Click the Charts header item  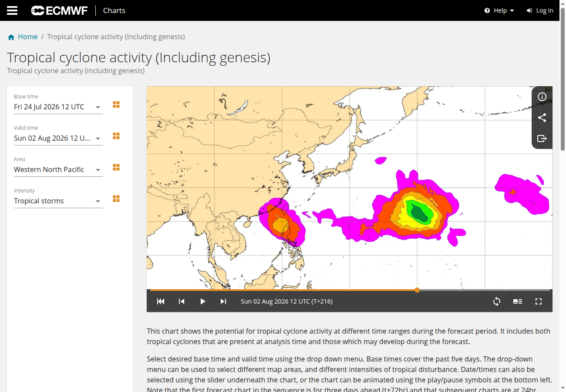[114, 10]
